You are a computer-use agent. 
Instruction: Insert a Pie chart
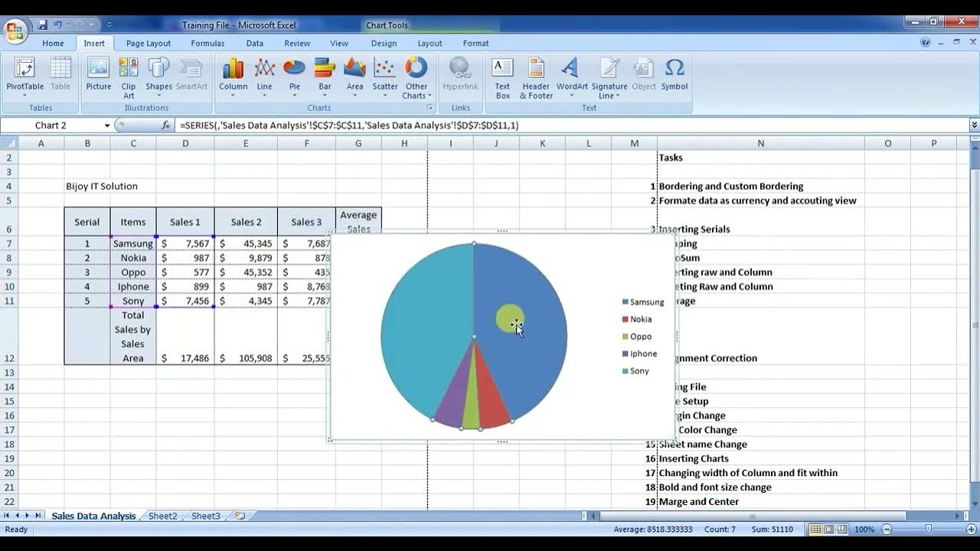pos(294,77)
